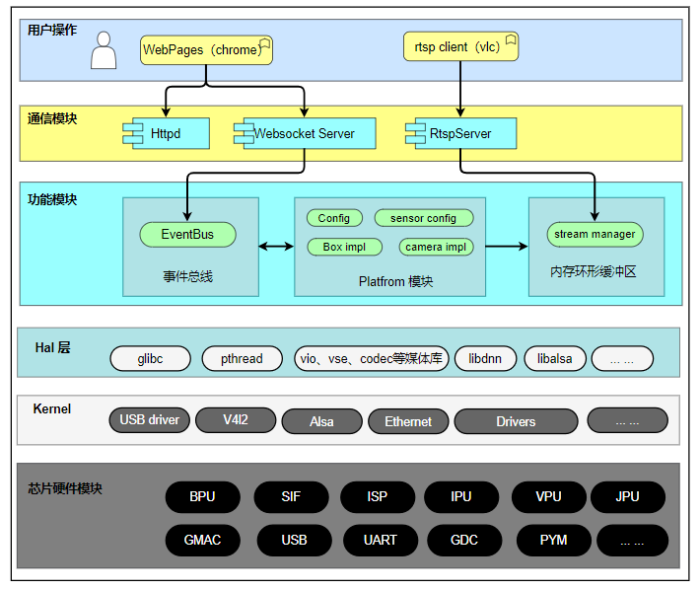Click the 功能模块 layer title
700x590 pixels.
pyautogui.click(x=52, y=199)
